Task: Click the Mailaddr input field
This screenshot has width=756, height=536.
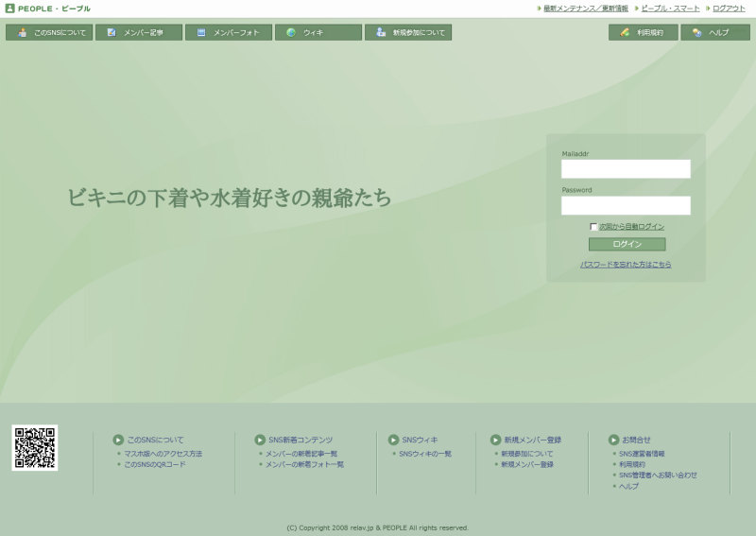Action: 626,169
